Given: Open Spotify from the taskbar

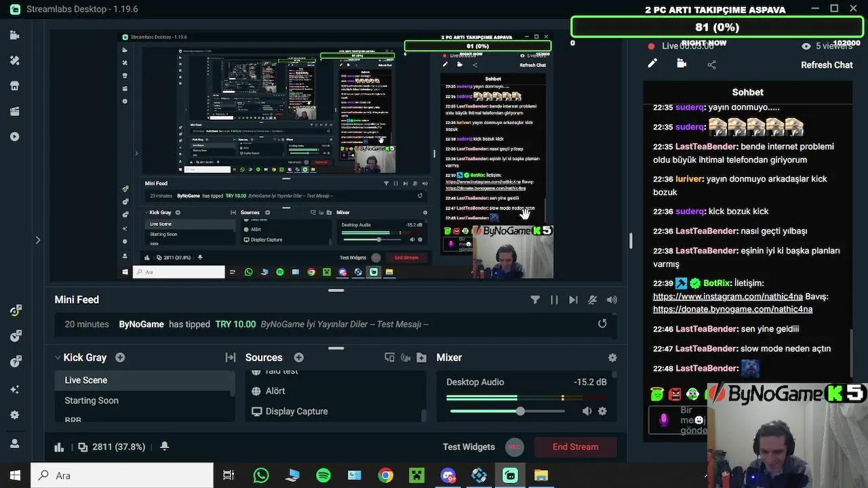Looking at the screenshot, I should (323, 475).
